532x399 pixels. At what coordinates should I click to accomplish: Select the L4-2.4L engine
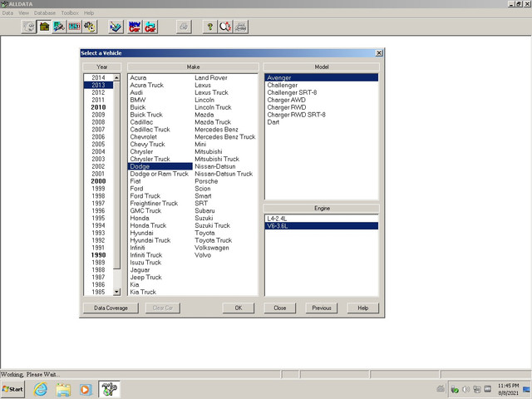tap(322, 219)
